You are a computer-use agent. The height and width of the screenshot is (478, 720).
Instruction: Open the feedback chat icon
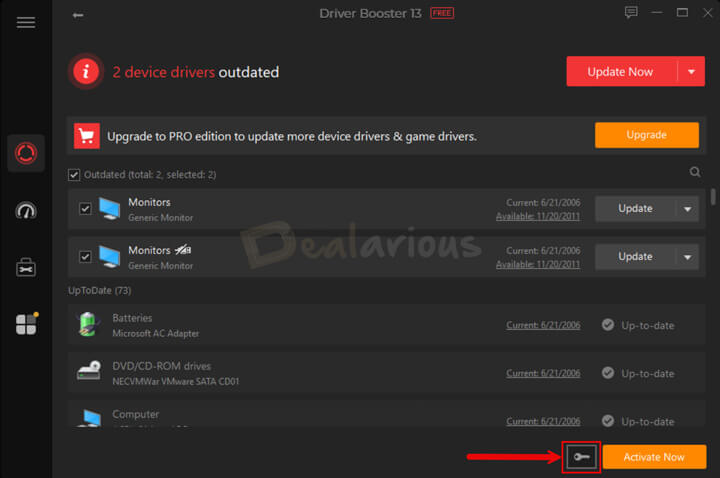[x=631, y=12]
